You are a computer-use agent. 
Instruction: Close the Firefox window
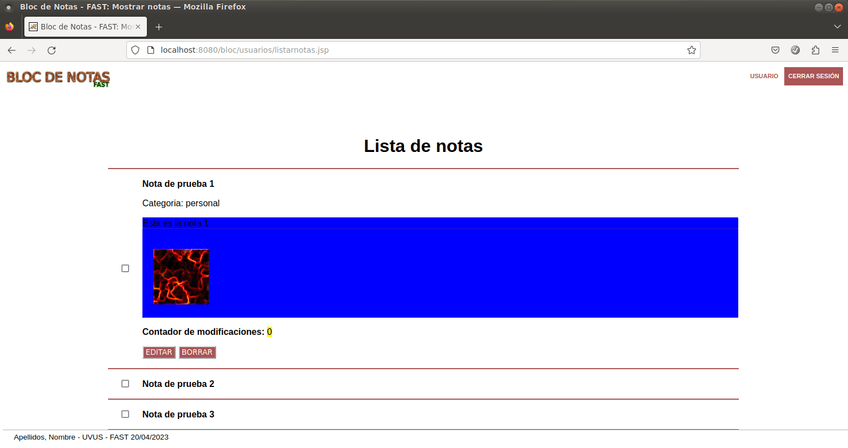click(x=839, y=7)
